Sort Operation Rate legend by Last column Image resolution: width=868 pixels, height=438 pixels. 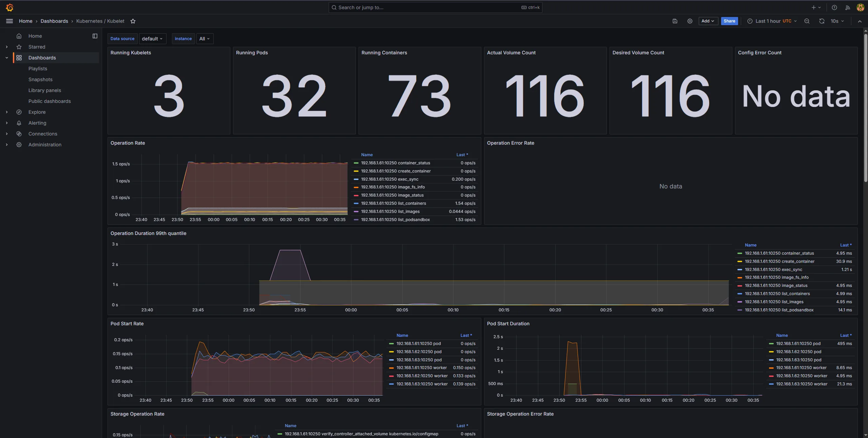(x=462, y=155)
